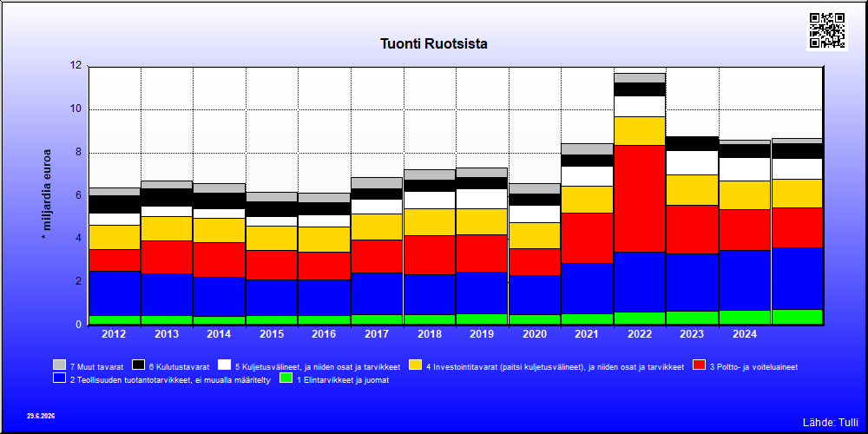Click the chart title 'Tuonti Ruotsista'
This screenshot has width=868, height=434.
pos(434,43)
